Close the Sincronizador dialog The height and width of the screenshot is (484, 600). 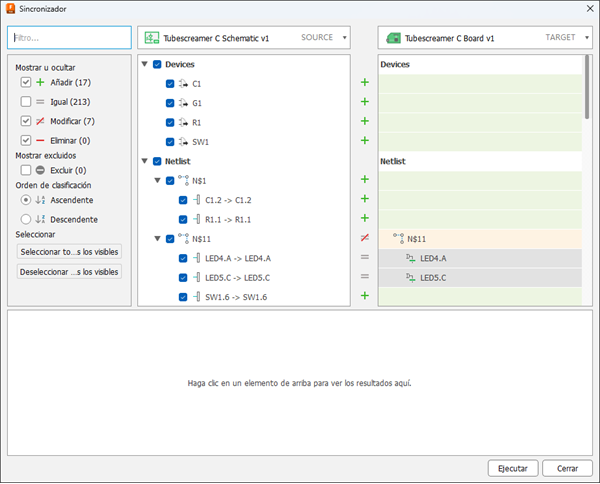click(x=590, y=8)
